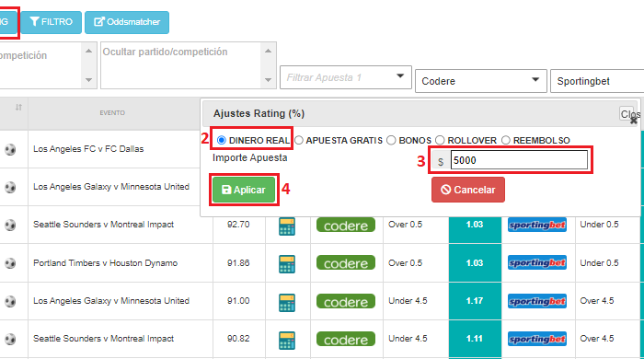Click codere logo in LA Galaxy 91.00 row
The image size is (644, 359).
pyautogui.click(x=346, y=302)
